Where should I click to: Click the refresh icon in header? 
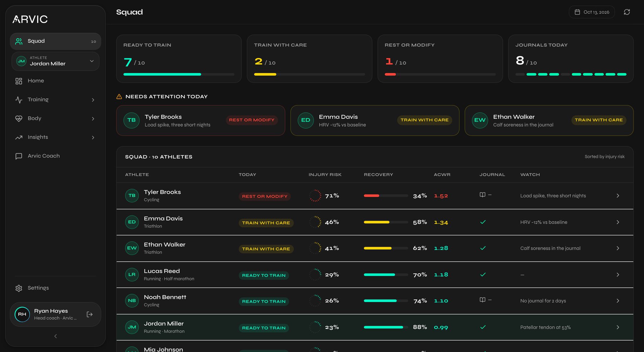click(627, 12)
